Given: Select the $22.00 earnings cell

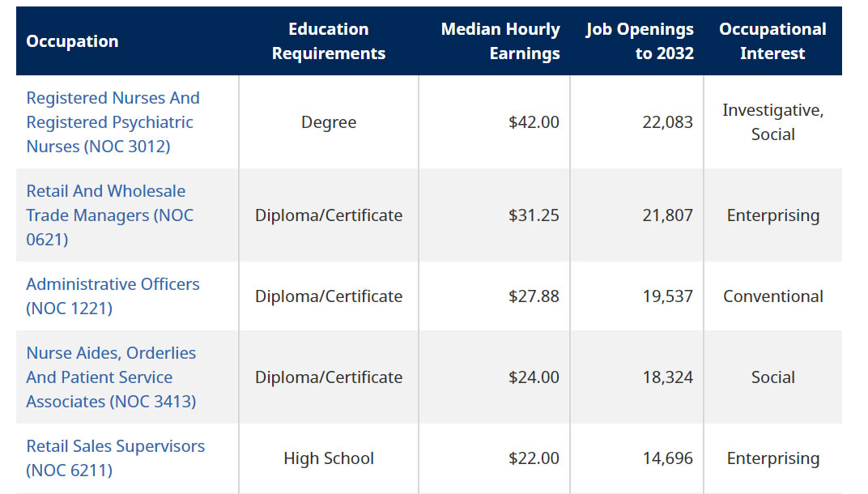Looking at the screenshot, I should click(534, 458).
